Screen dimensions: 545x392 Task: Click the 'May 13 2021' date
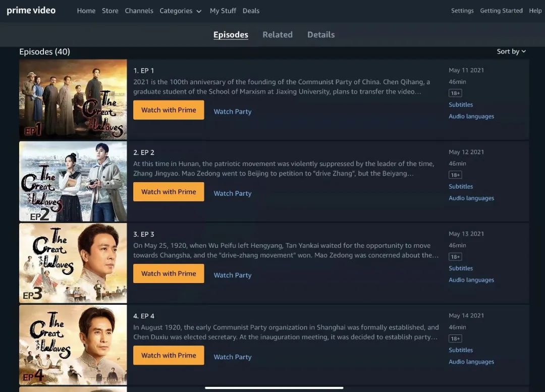(x=466, y=234)
